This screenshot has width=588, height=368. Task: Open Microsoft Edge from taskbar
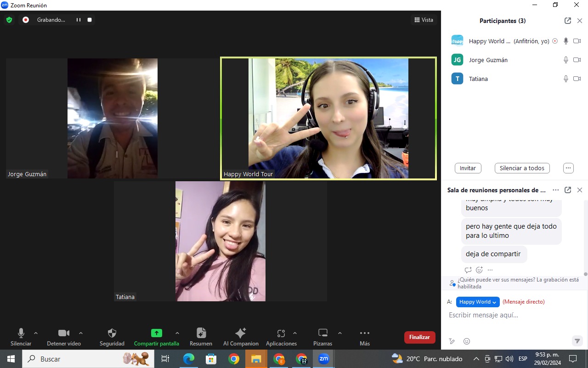[x=188, y=359]
